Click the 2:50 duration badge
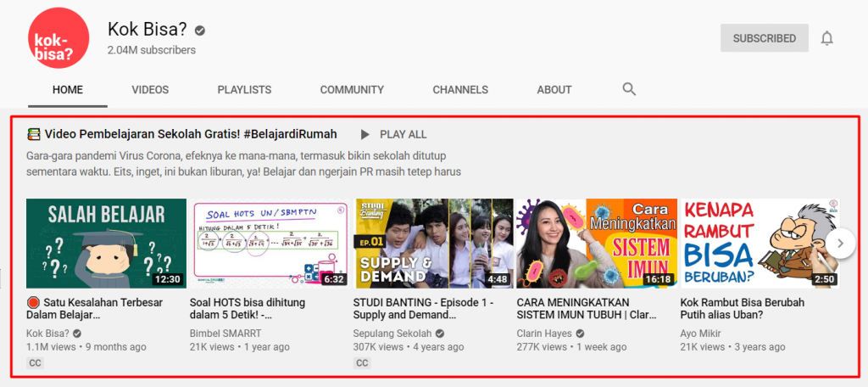868x387 pixels. tap(824, 279)
